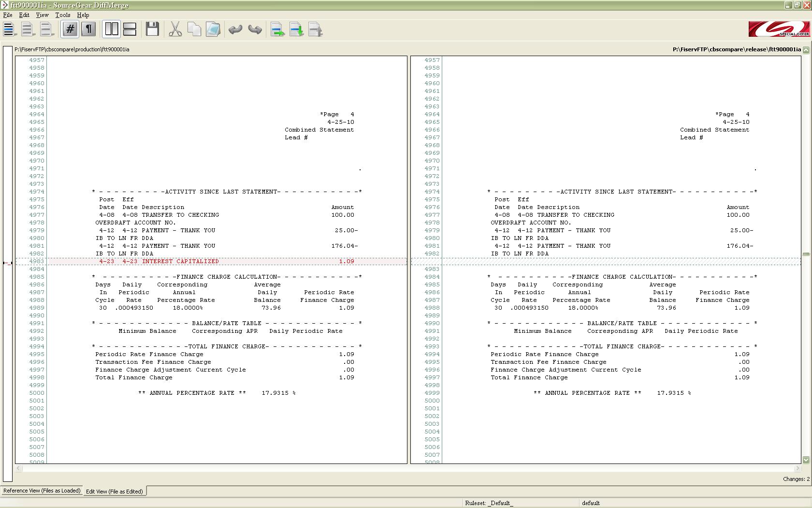
Task: Click left pane 'TRANSFER TO CHECKING' line
Action: [227, 215]
